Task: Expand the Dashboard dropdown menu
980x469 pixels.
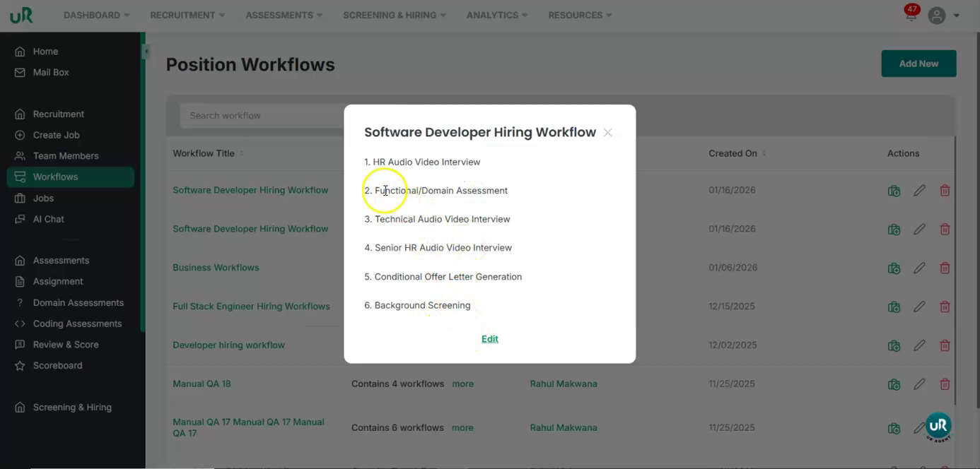Action: pyautogui.click(x=96, y=15)
